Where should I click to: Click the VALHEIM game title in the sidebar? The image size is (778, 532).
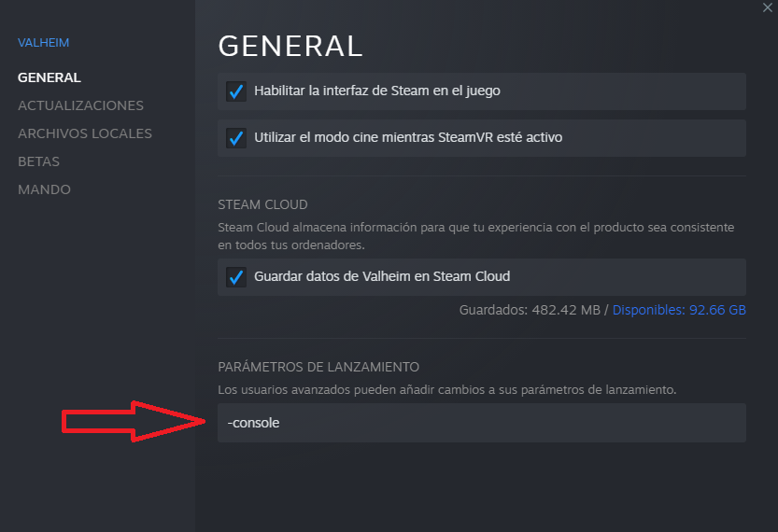[44, 42]
